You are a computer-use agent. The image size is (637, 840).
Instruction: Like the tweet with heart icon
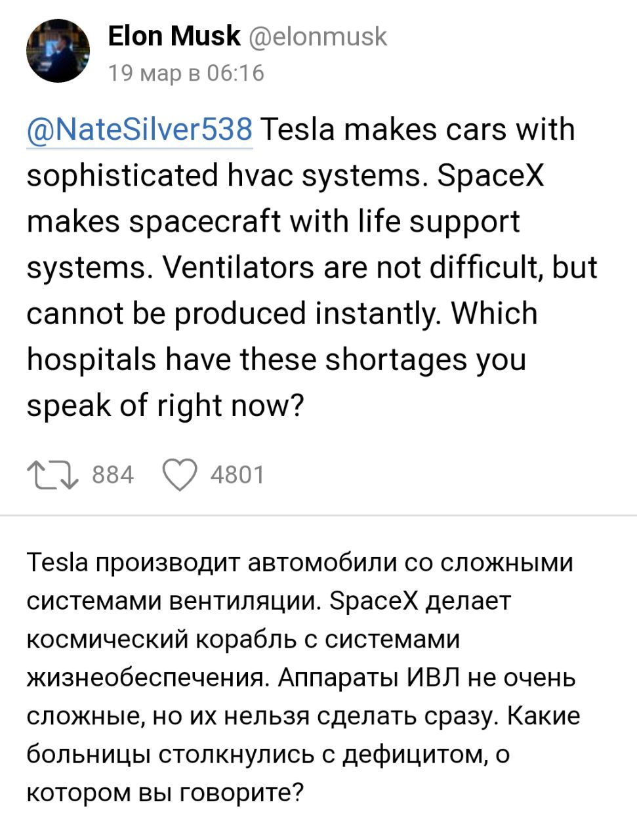coord(179,475)
